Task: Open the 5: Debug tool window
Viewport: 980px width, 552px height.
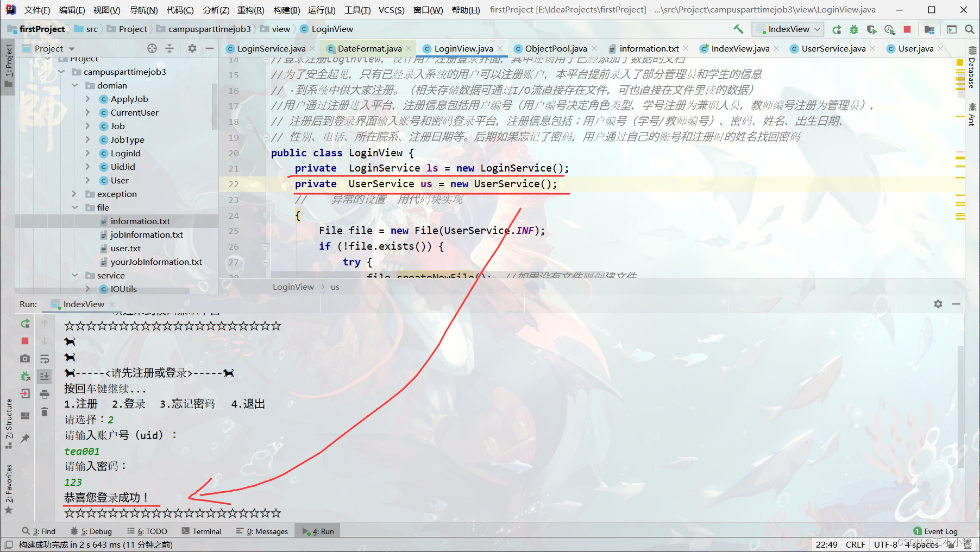Action: pyautogui.click(x=91, y=531)
